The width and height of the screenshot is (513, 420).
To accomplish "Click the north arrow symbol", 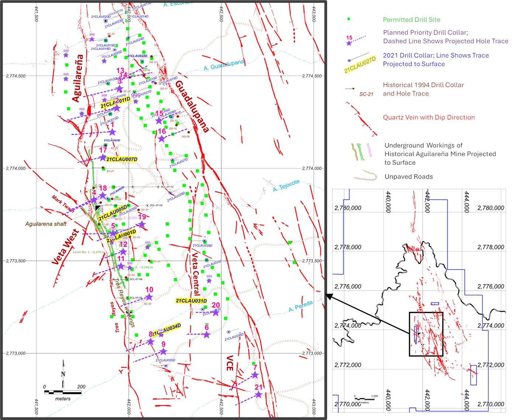I will pos(63,373).
